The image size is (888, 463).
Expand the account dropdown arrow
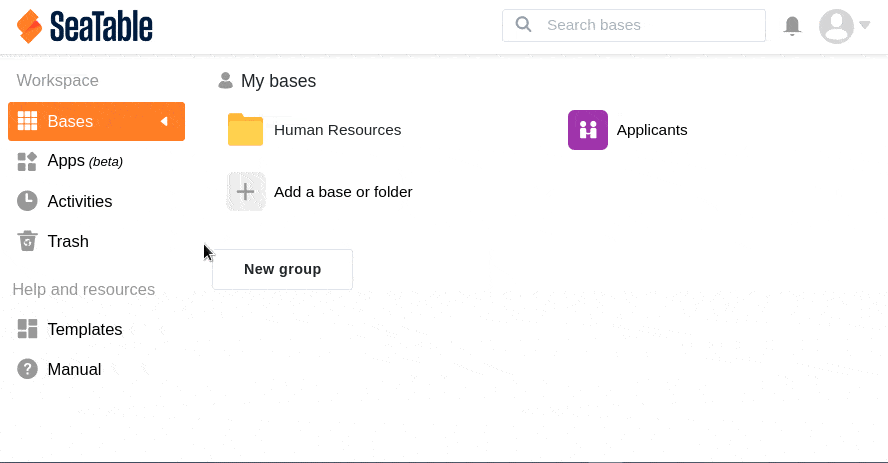[x=865, y=26]
